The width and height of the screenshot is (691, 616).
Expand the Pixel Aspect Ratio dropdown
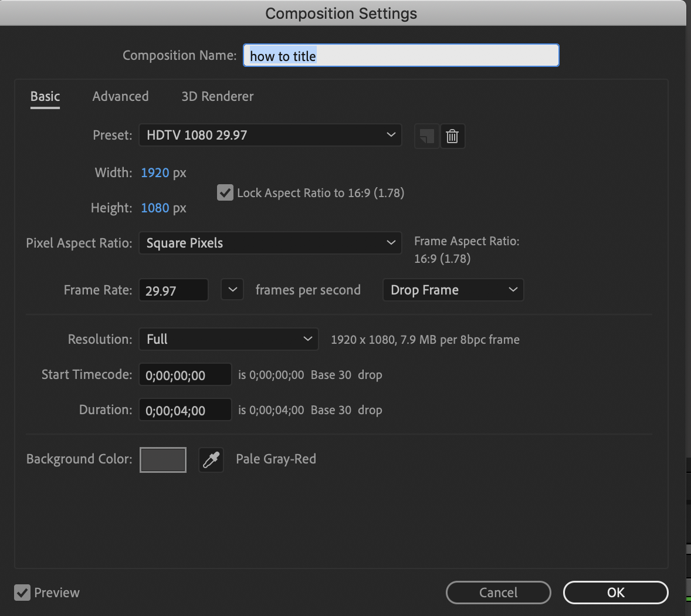coord(270,243)
